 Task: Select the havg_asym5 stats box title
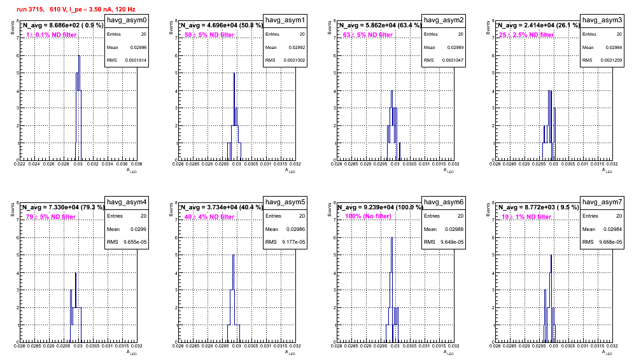tap(285, 202)
